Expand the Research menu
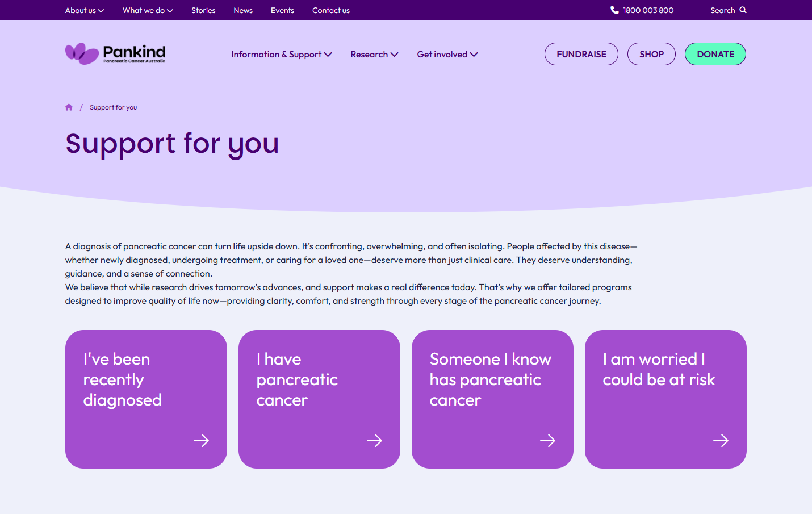 click(x=374, y=55)
